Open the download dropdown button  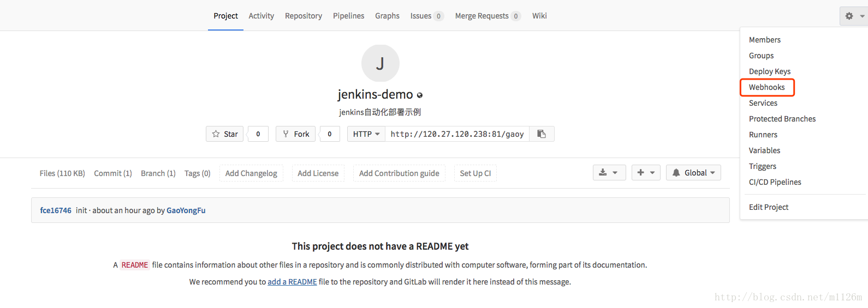609,173
